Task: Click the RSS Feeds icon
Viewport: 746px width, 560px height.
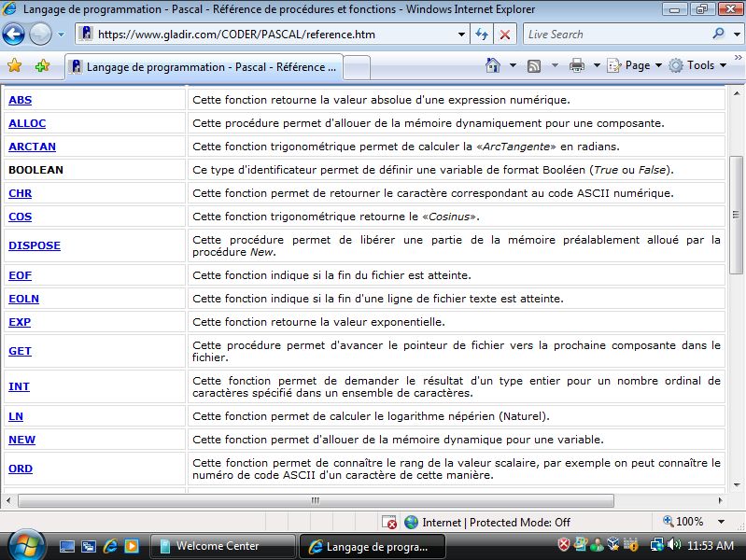Action: pos(534,65)
